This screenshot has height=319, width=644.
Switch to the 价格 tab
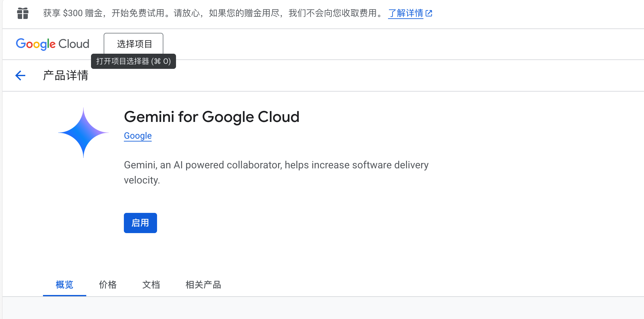pyautogui.click(x=108, y=285)
